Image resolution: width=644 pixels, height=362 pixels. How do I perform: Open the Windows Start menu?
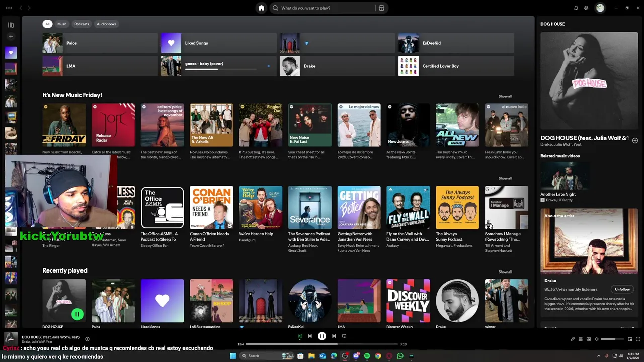click(x=233, y=356)
